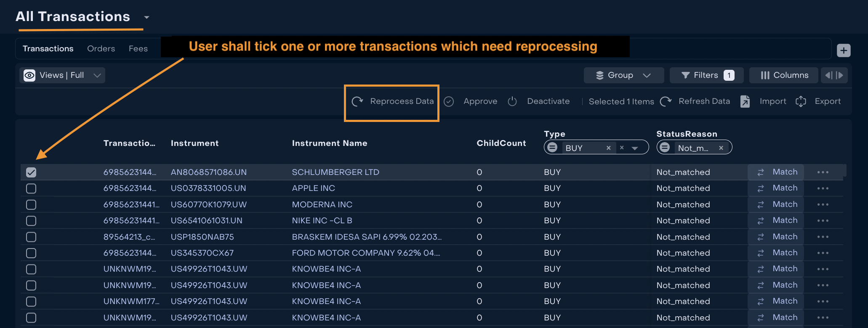Image resolution: width=868 pixels, height=328 pixels.
Task: Click the Refresh Data icon
Action: 666,101
